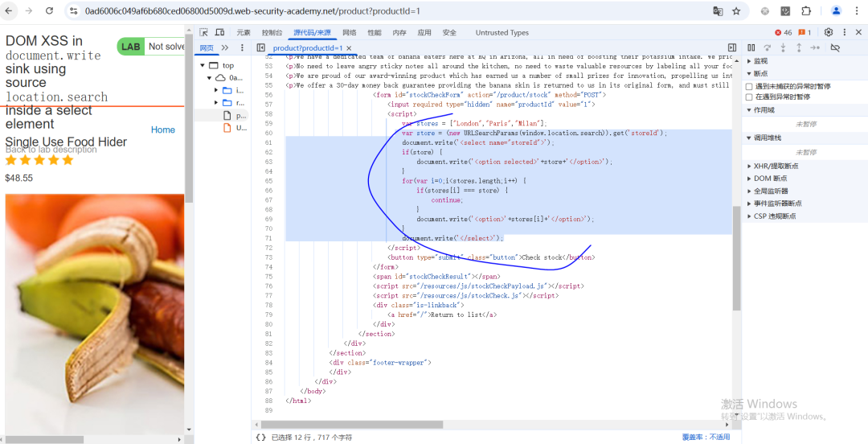Open the 性能 Performance tab

[375, 33]
